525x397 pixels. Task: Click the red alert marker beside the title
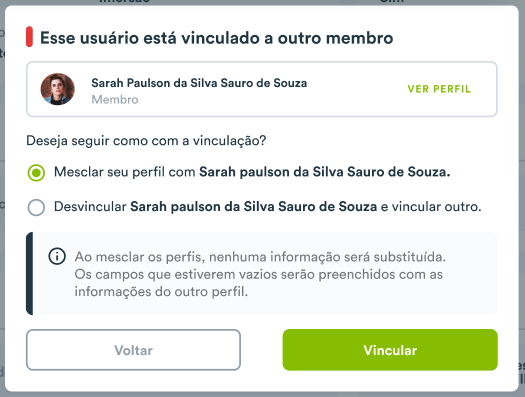tap(29, 37)
